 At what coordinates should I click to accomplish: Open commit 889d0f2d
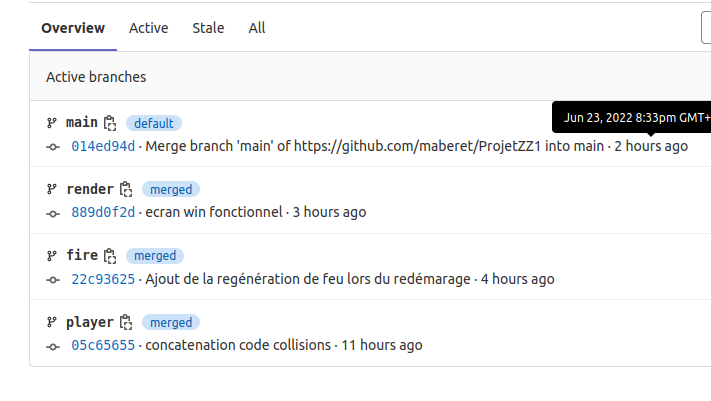(x=103, y=212)
